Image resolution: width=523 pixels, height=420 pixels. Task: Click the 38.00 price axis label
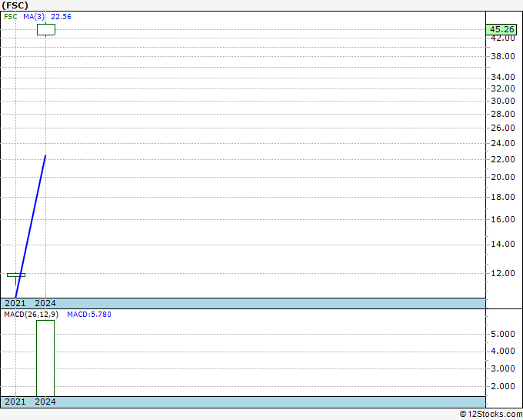(x=503, y=56)
